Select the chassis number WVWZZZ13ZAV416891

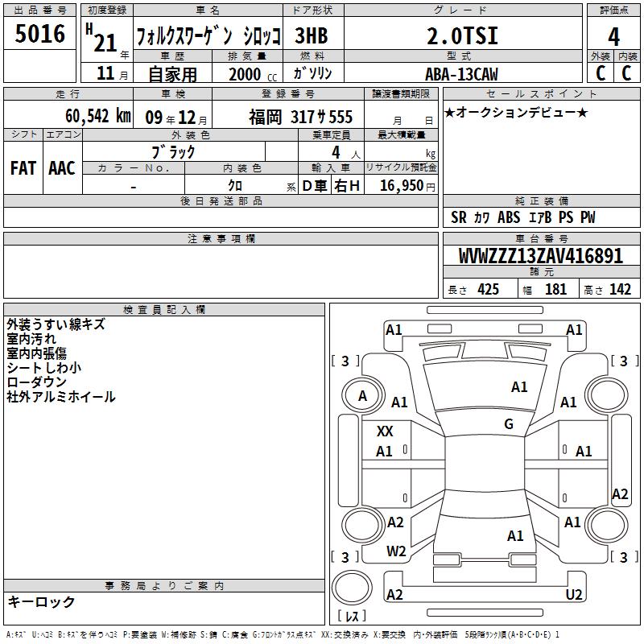[x=540, y=256]
